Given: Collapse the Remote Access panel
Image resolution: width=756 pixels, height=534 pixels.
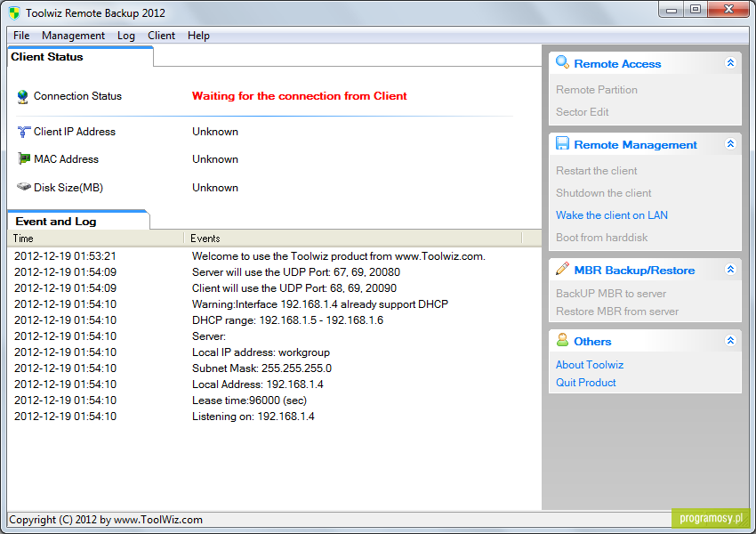Looking at the screenshot, I should 730,63.
